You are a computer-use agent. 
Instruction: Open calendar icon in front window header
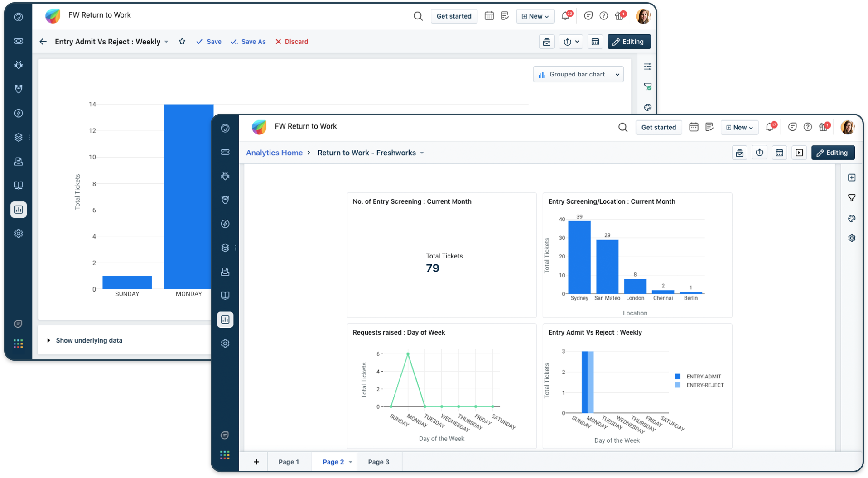coord(694,127)
